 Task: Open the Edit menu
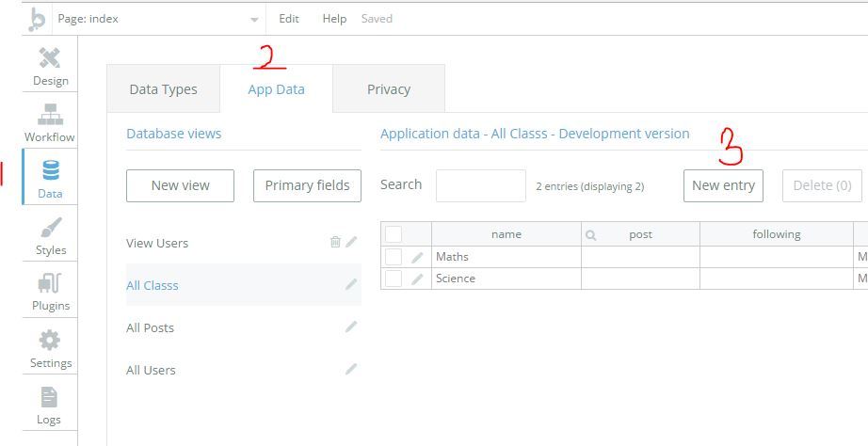(289, 19)
